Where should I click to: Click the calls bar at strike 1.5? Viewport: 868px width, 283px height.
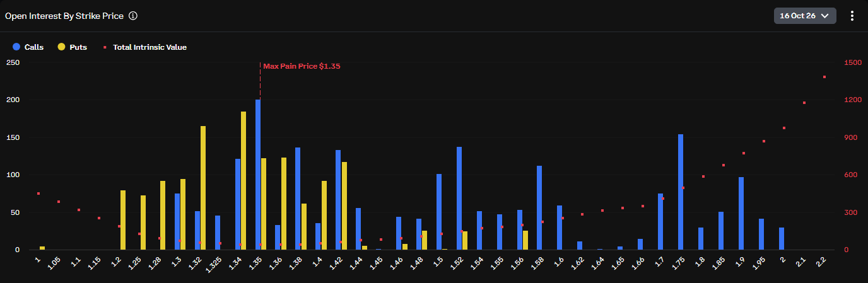point(439,212)
